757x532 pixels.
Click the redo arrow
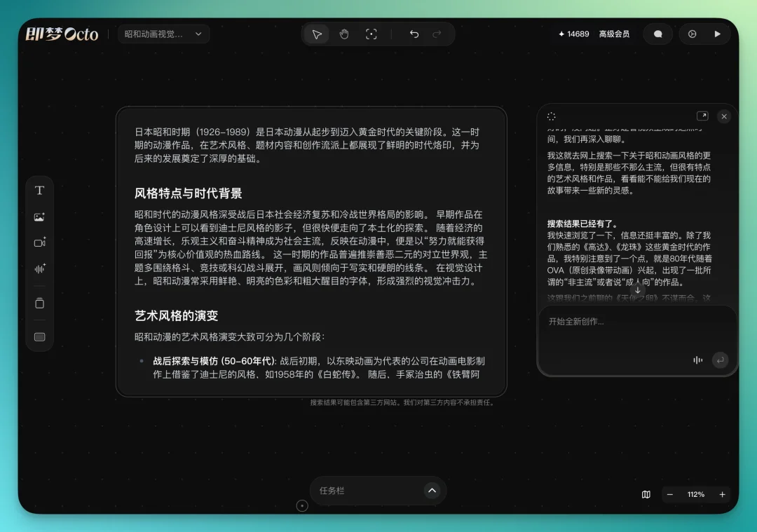[x=435, y=34]
